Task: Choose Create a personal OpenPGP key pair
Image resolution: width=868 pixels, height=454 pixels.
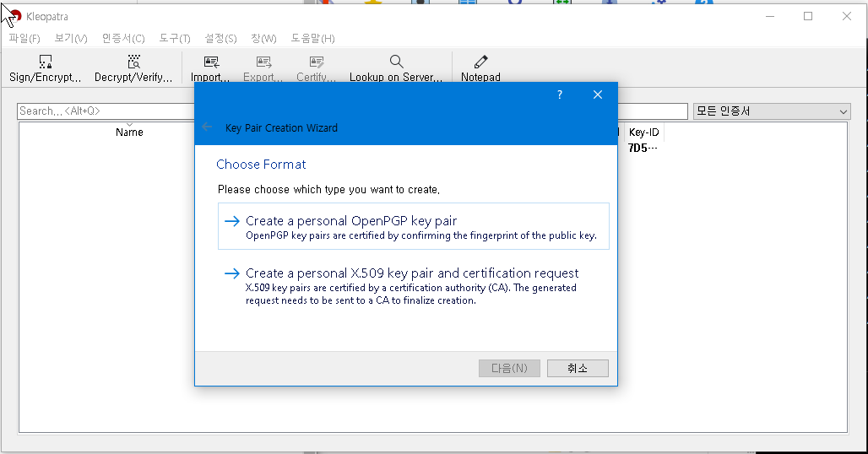Action: pos(414,226)
